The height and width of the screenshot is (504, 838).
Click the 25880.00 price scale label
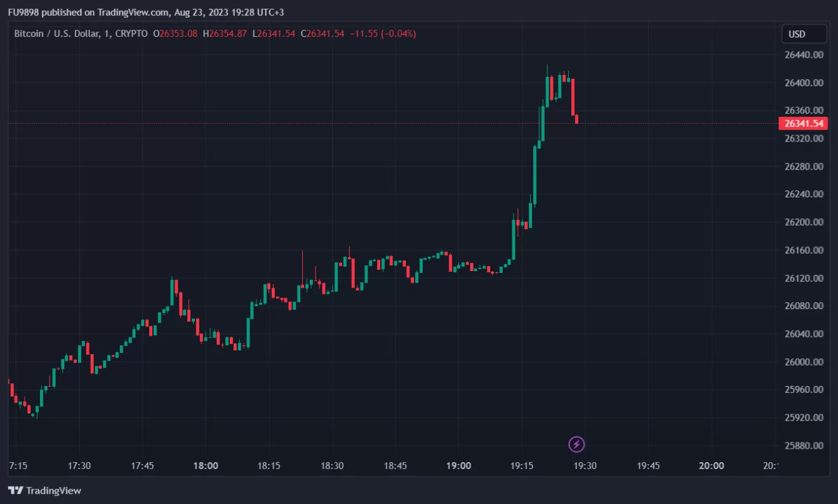(804, 446)
